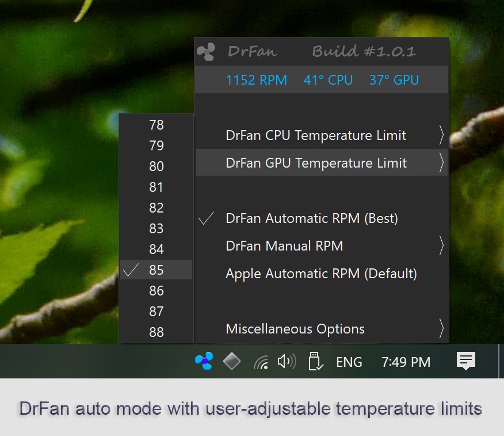Click the DrFan title text in header

pos(253,51)
